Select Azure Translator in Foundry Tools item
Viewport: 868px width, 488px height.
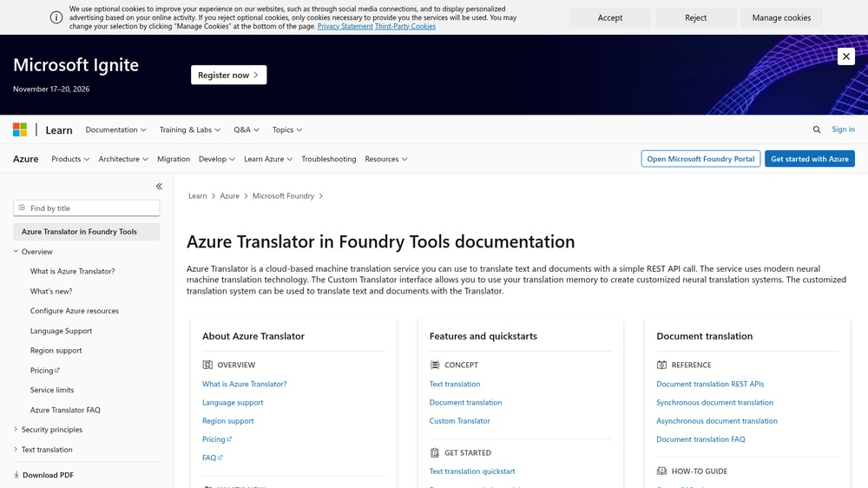pos(86,232)
